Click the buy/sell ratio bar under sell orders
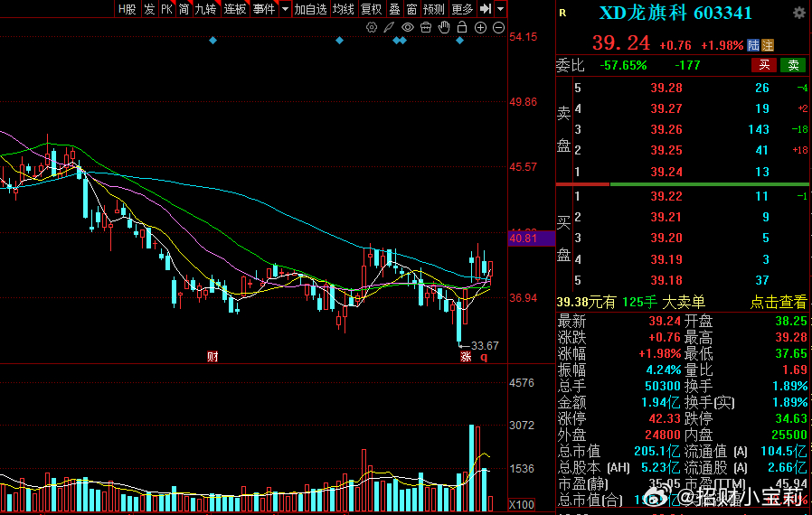This screenshot has width=812, height=515. click(683, 184)
